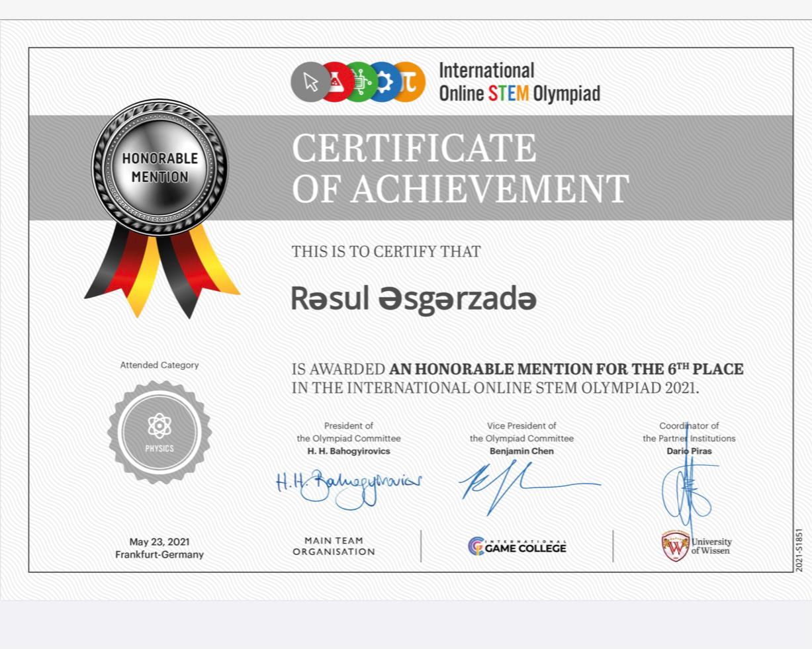Click the 'Attended Category' label
Image resolution: width=812 pixels, height=649 pixels.
coord(159,365)
